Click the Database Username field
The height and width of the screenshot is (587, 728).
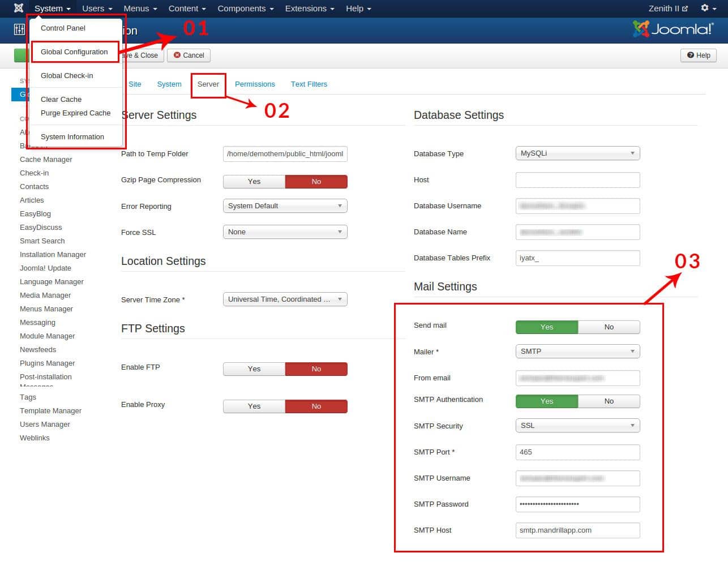[578, 205]
